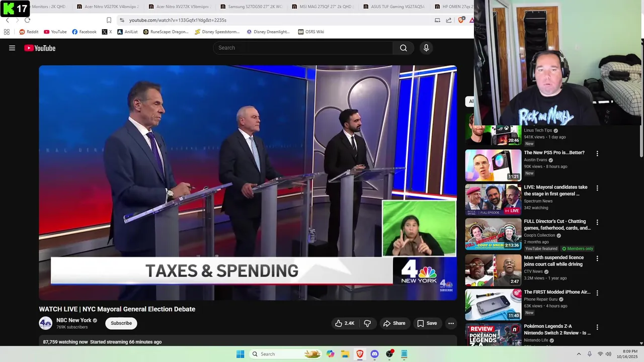View site information icon in address bar
This screenshot has height=362, width=644.
[x=122, y=20]
